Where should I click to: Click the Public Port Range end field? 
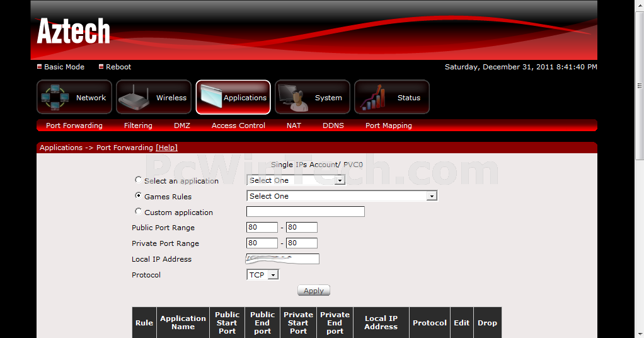pos(301,228)
